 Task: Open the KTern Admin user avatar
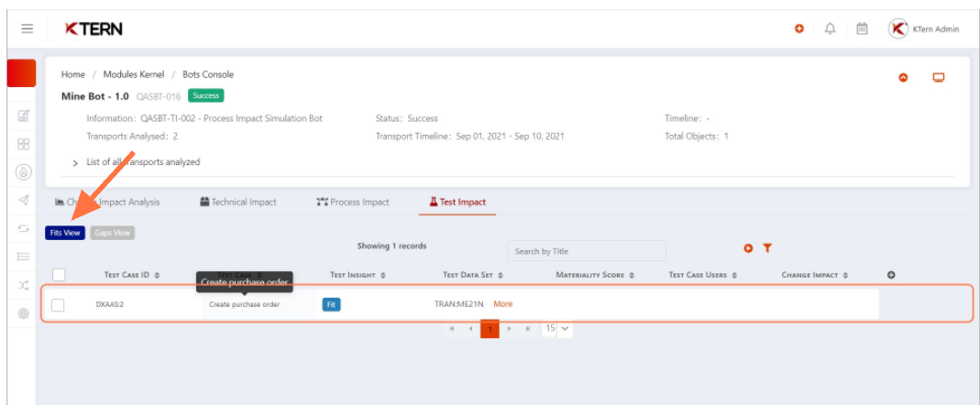pos(897,28)
